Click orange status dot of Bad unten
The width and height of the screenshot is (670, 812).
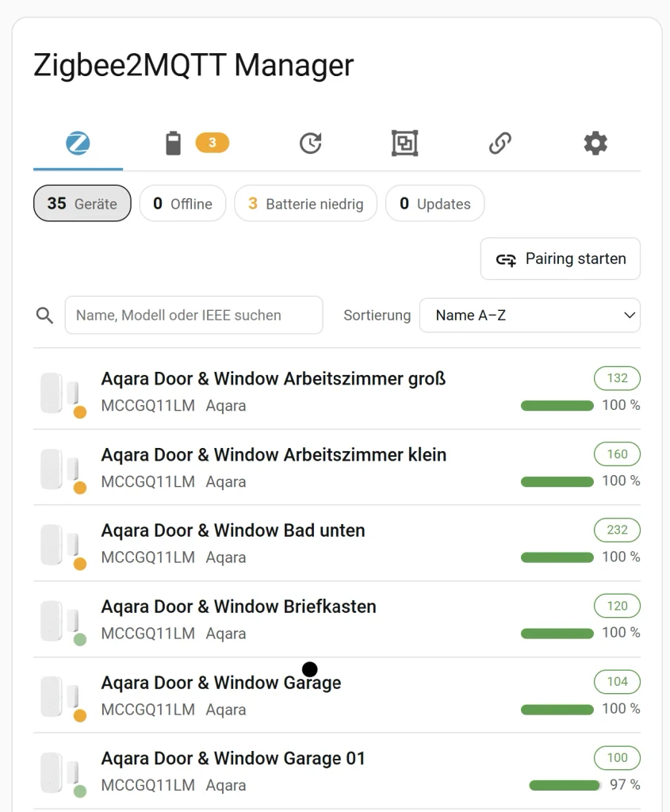click(80, 564)
